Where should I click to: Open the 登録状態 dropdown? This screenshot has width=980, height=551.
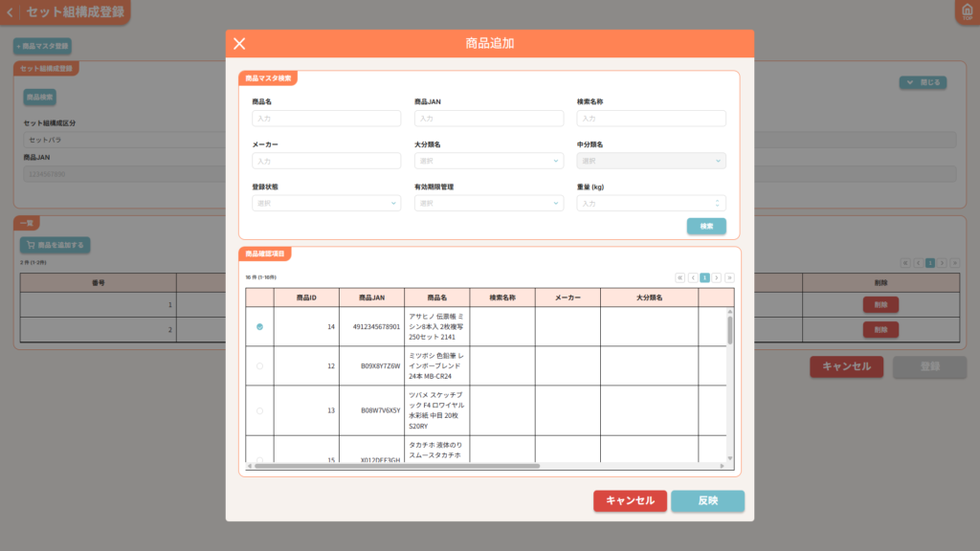[326, 203]
